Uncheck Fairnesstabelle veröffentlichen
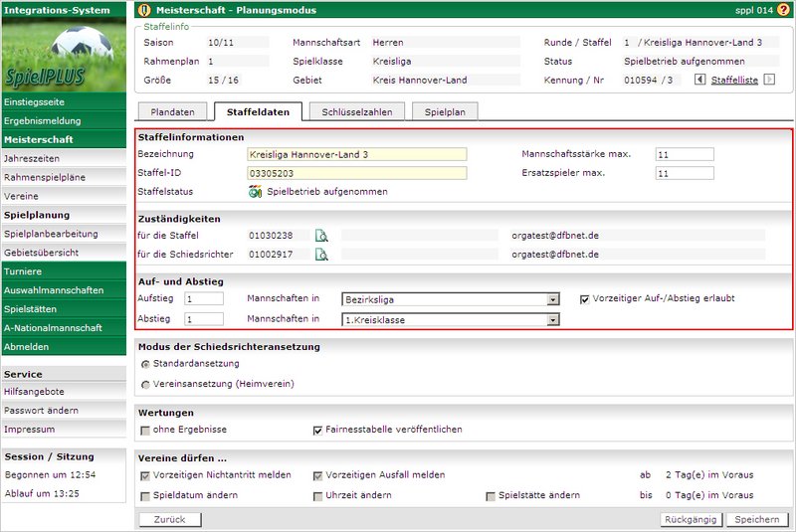This screenshot has width=796, height=532. (x=317, y=431)
